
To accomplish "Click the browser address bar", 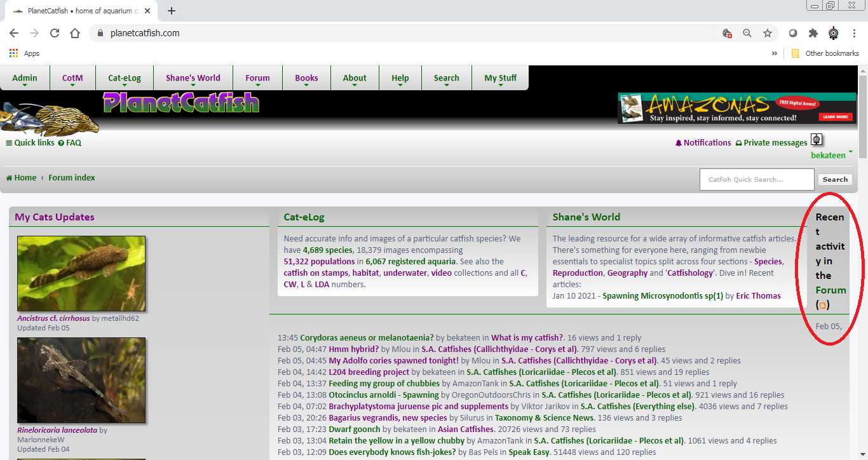I will 407,33.
